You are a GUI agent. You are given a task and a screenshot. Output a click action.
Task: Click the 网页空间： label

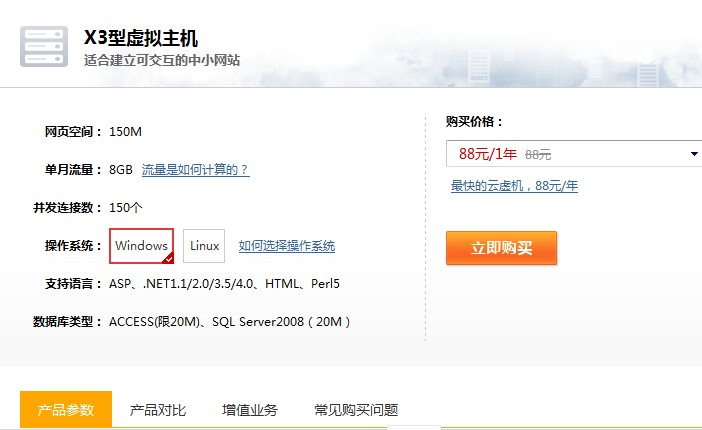(x=74, y=132)
